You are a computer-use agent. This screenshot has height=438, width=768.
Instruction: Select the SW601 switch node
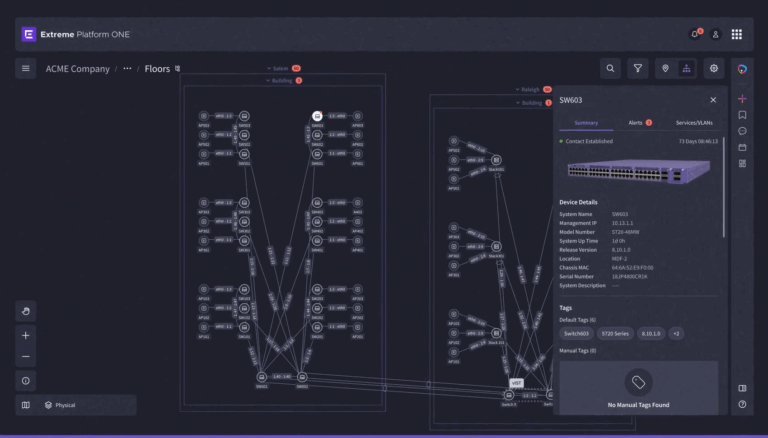coord(317,154)
